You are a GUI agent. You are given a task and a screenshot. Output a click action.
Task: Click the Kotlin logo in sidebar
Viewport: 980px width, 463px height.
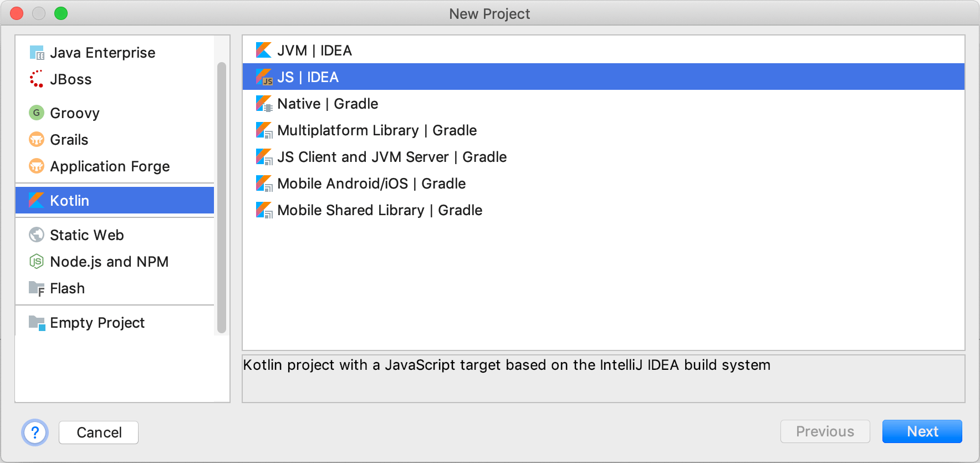coord(37,200)
